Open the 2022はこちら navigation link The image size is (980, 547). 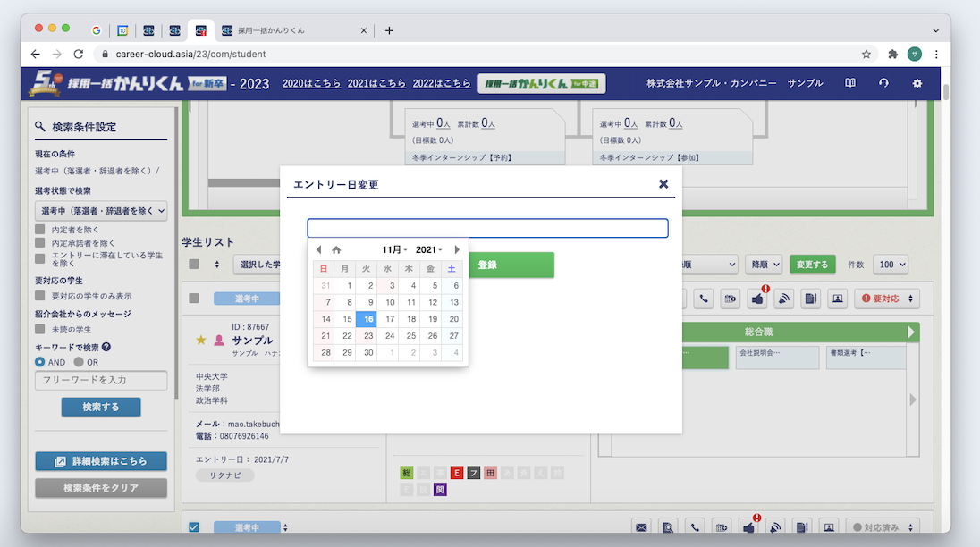coord(442,82)
